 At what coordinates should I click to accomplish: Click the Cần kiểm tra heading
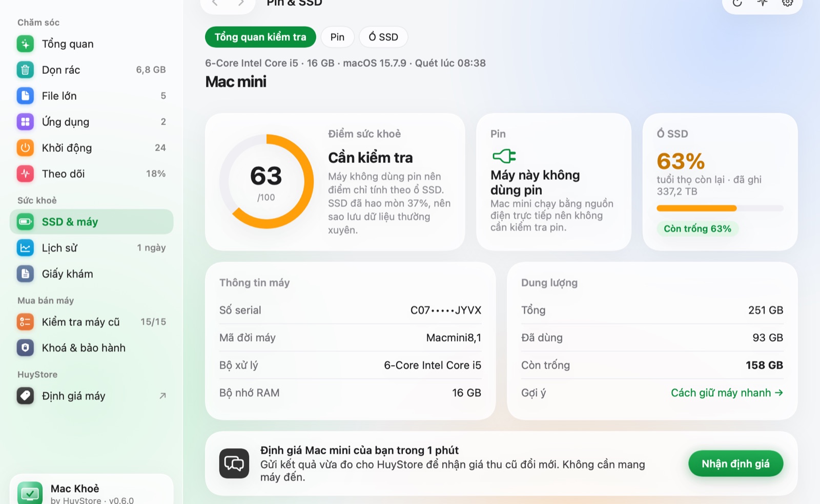pyautogui.click(x=371, y=158)
